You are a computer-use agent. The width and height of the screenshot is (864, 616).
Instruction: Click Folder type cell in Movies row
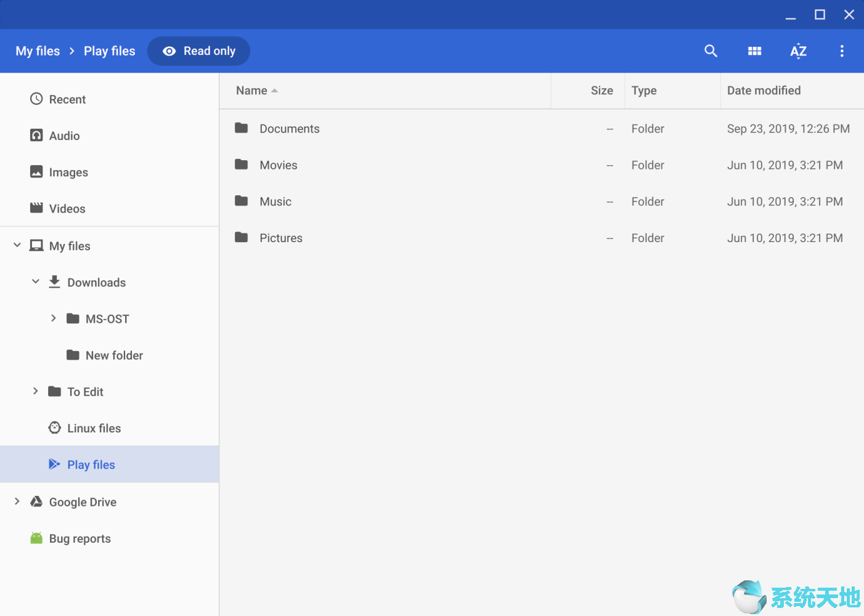[648, 165]
